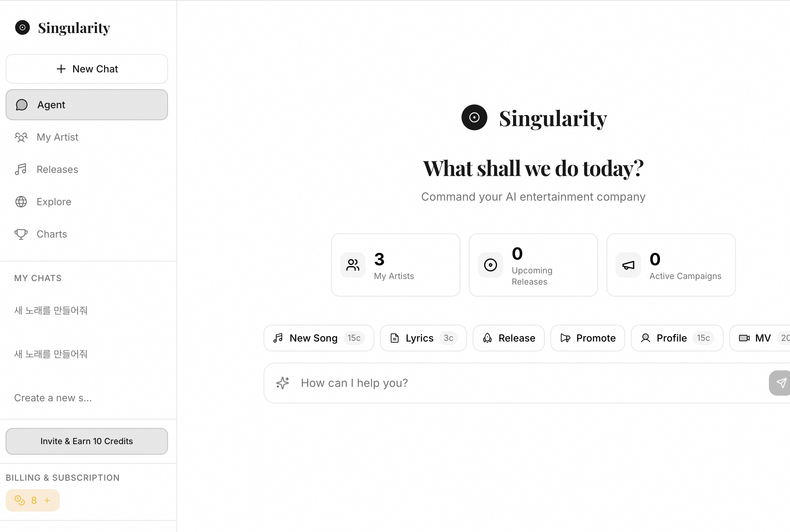Open the Profile action chip

pyautogui.click(x=676, y=338)
